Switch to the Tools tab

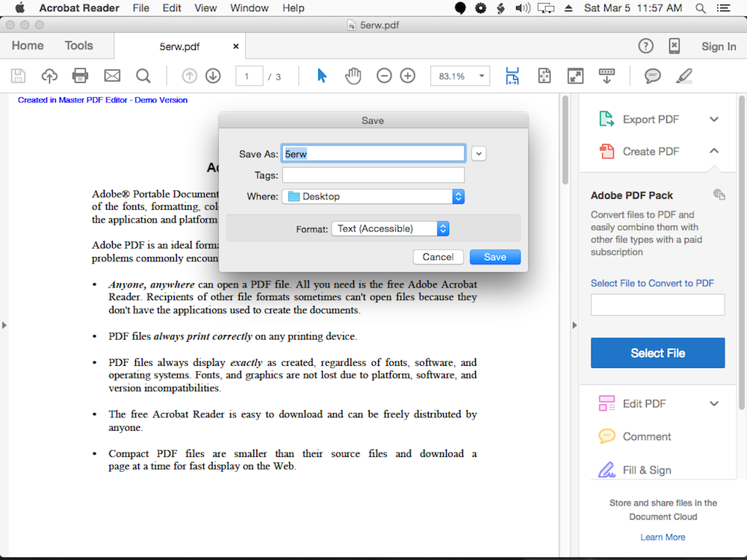pyautogui.click(x=78, y=46)
